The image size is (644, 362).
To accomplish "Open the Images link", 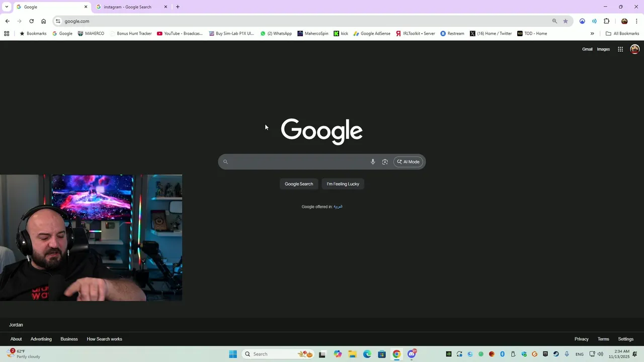I will coord(603,49).
